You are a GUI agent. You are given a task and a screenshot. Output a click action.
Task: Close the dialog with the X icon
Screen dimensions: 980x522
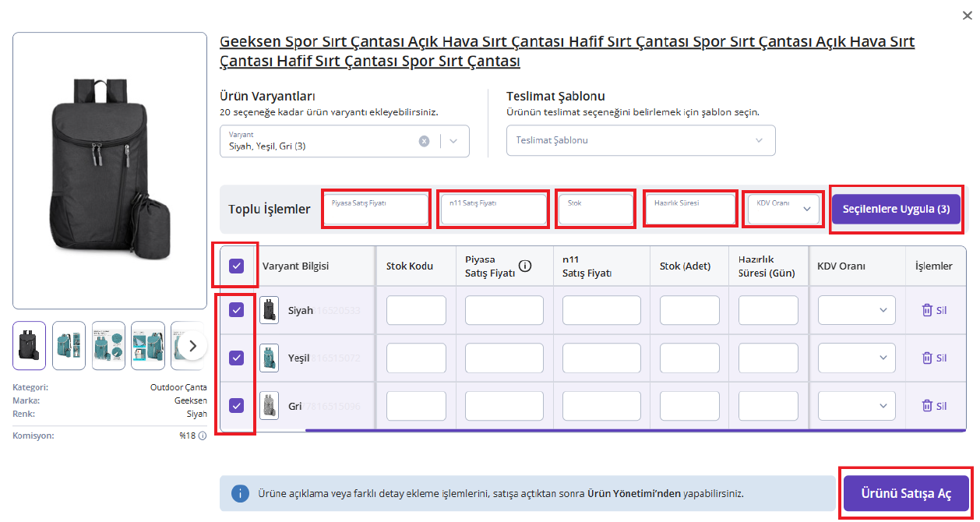967,15
